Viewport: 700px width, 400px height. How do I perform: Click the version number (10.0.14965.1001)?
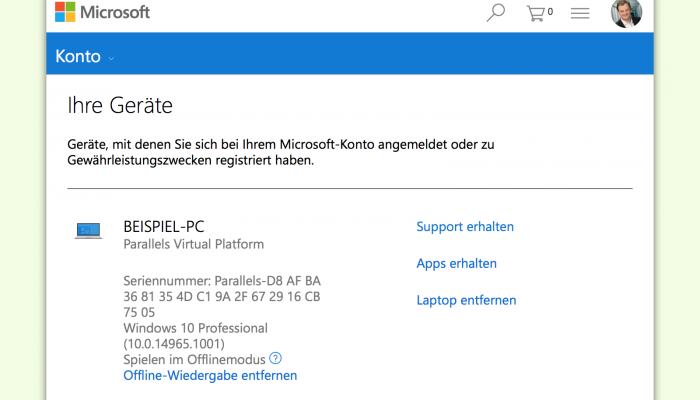[174, 344]
